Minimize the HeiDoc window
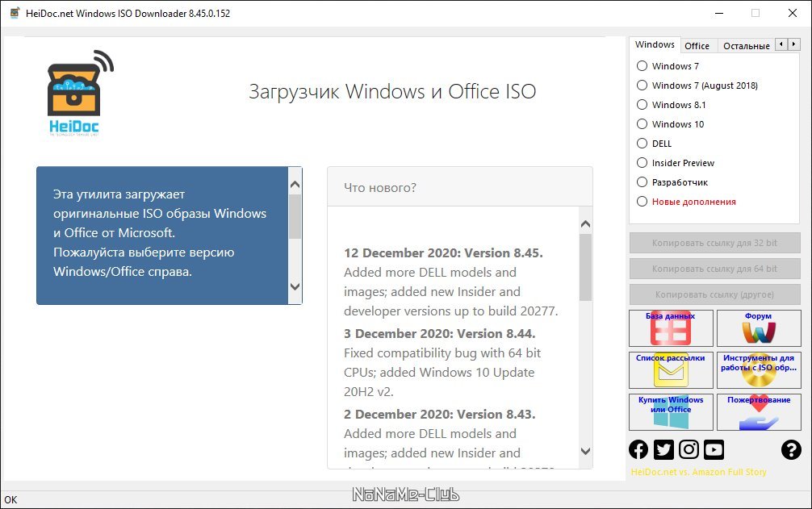Viewport: 812px width, 509px height. [x=719, y=13]
